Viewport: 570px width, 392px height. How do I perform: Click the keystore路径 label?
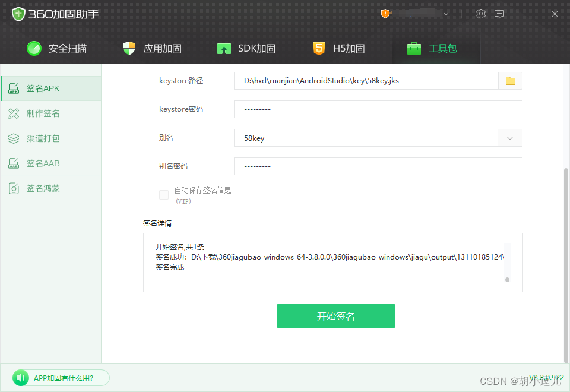pyautogui.click(x=181, y=81)
